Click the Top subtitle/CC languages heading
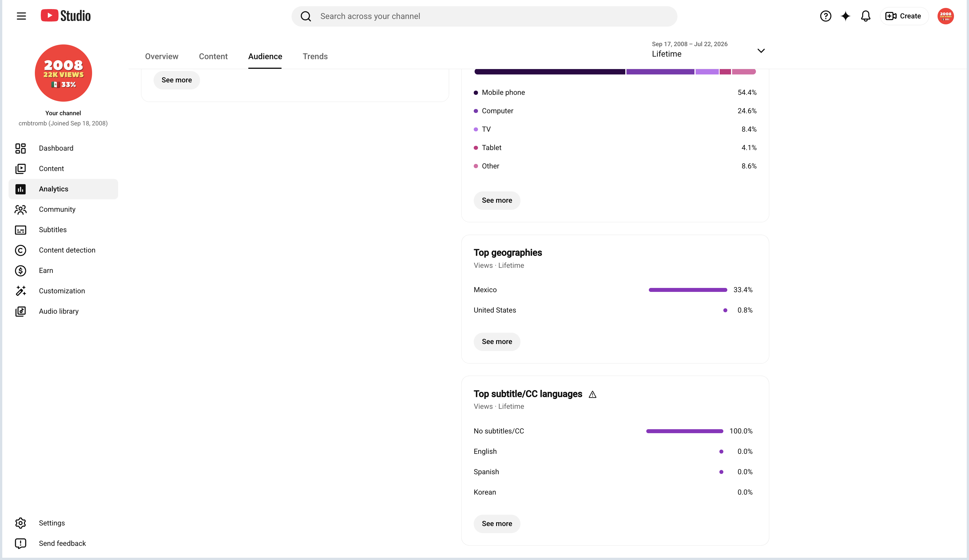This screenshot has width=969, height=560. 528,394
